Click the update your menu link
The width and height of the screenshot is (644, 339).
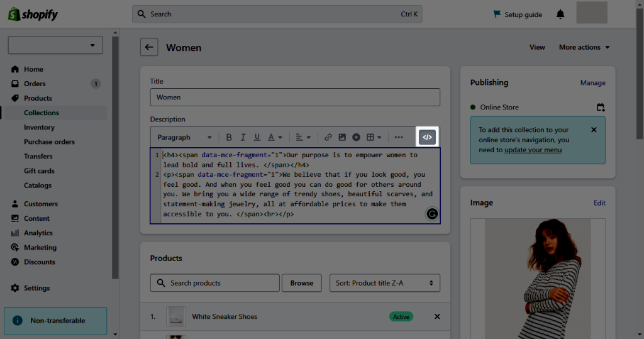533,150
